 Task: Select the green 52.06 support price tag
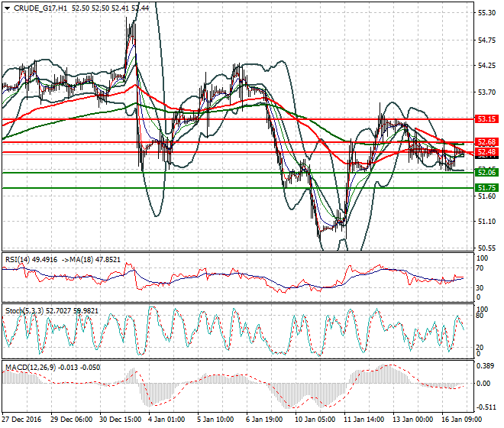pyautogui.click(x=486, y=173)
